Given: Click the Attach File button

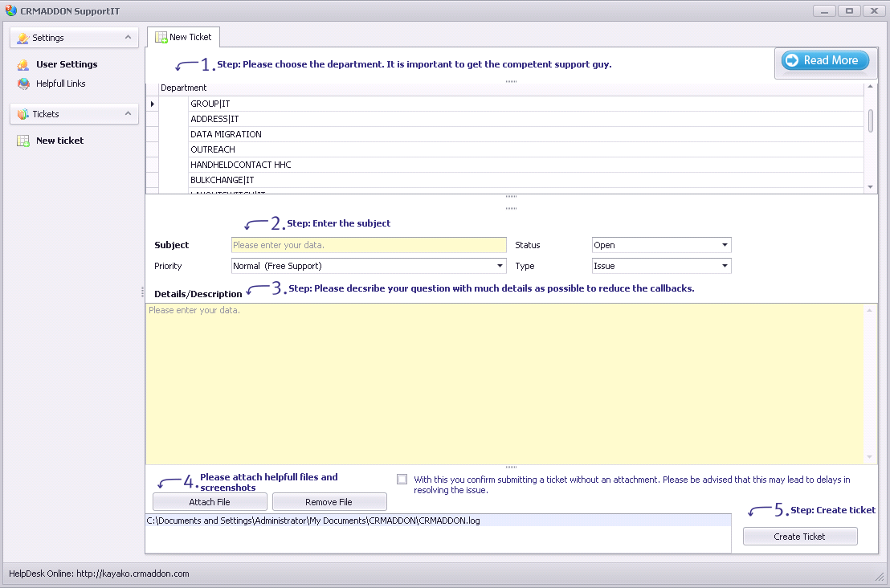Looking at the screenshot, I should (x=210, y=502).
